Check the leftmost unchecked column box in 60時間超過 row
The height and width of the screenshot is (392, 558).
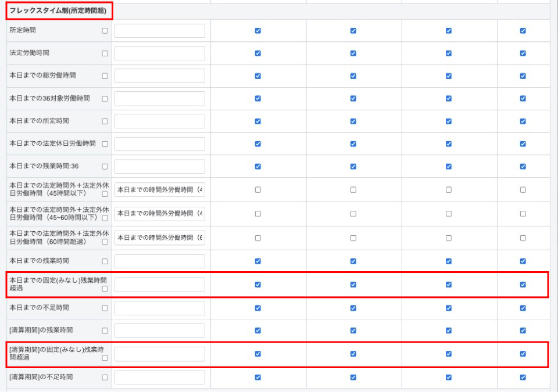click(x=257, y=238)
